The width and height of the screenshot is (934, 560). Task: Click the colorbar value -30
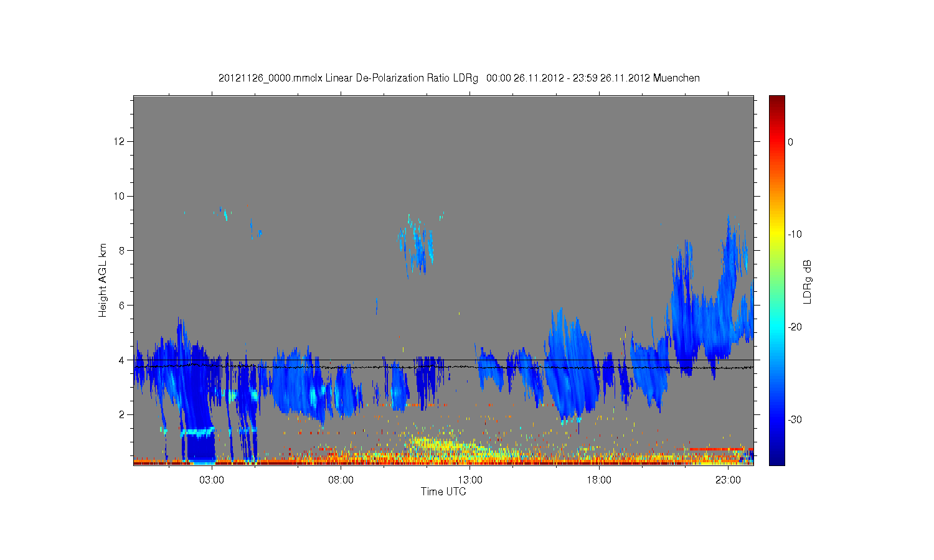795,420
